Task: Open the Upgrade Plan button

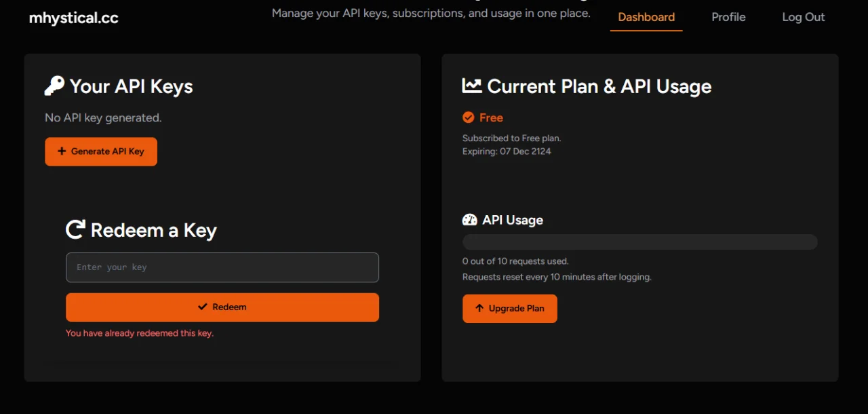Action: pyautogui.click(x=510, y=308)
